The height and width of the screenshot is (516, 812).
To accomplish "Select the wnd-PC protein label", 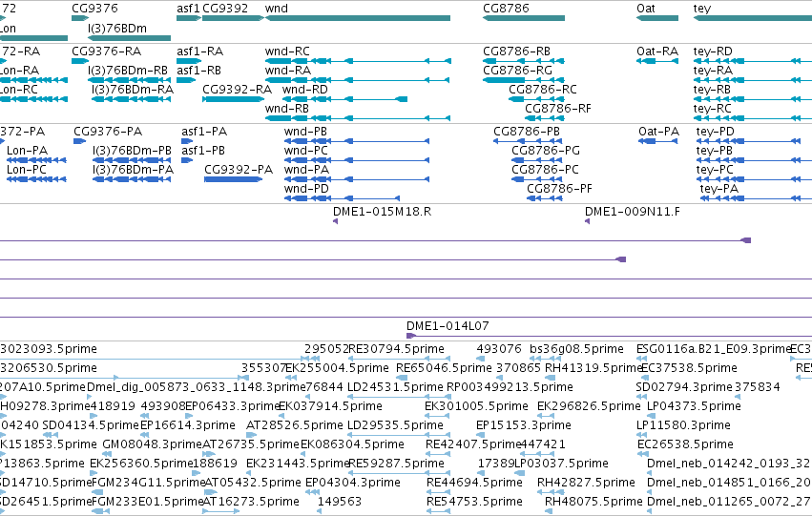I will point(306,151).
